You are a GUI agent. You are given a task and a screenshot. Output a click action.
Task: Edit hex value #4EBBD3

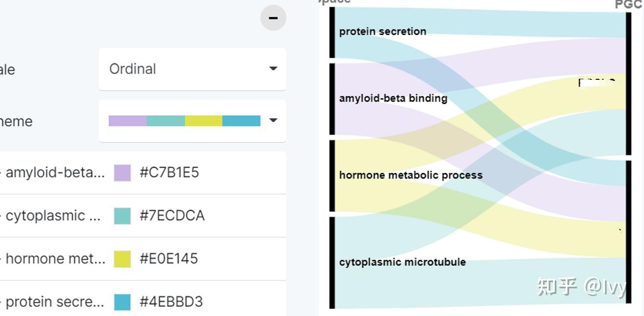171,302
